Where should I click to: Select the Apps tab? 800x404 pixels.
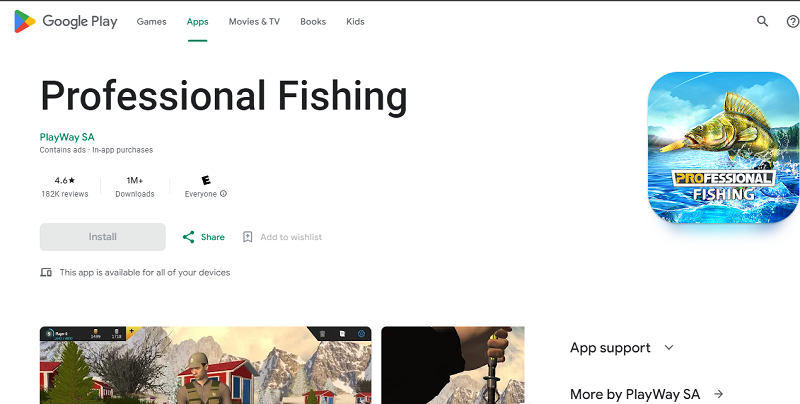click(197, 21)
